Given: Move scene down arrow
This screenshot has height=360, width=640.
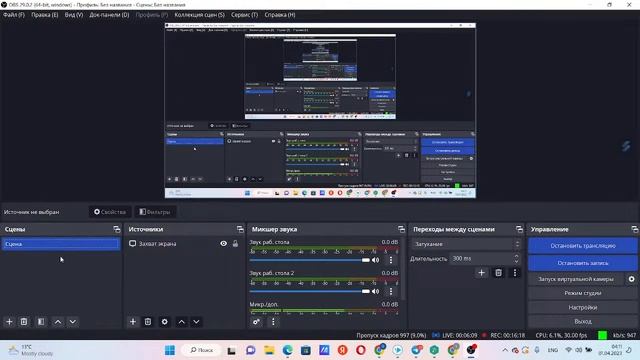Looking at the screenshot, I should [73, 322].
